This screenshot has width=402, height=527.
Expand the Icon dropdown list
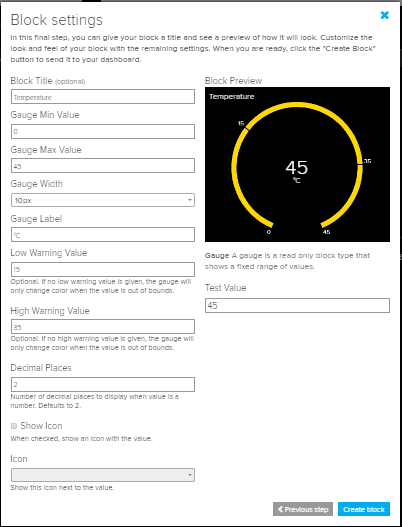103,475
